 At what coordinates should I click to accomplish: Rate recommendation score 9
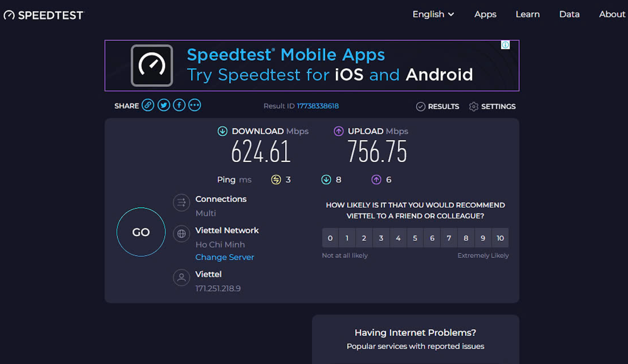483,238
